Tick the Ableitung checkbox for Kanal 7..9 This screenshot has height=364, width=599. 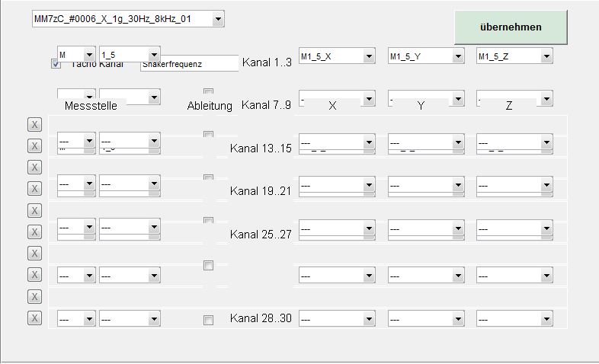click(208, 92)
